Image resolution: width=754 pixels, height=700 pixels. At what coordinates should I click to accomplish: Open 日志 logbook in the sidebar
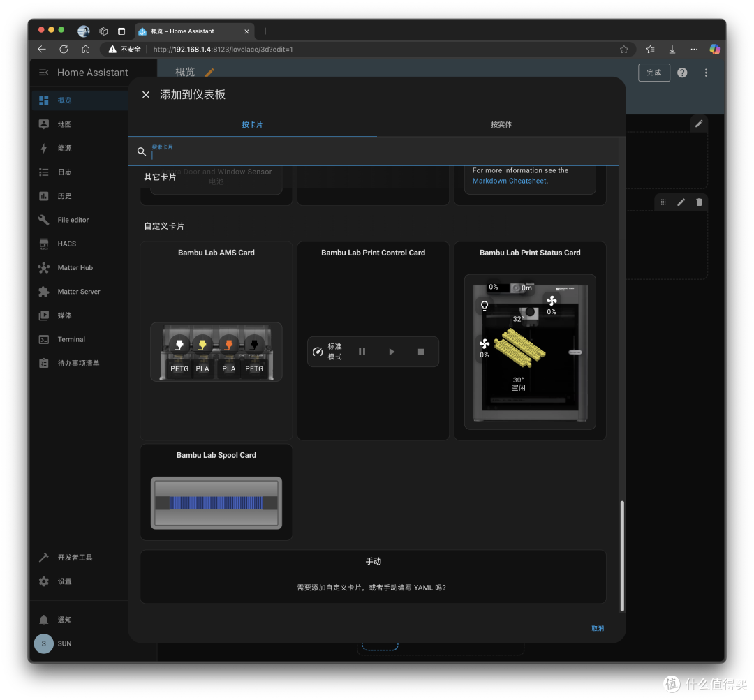coord(80,172)
